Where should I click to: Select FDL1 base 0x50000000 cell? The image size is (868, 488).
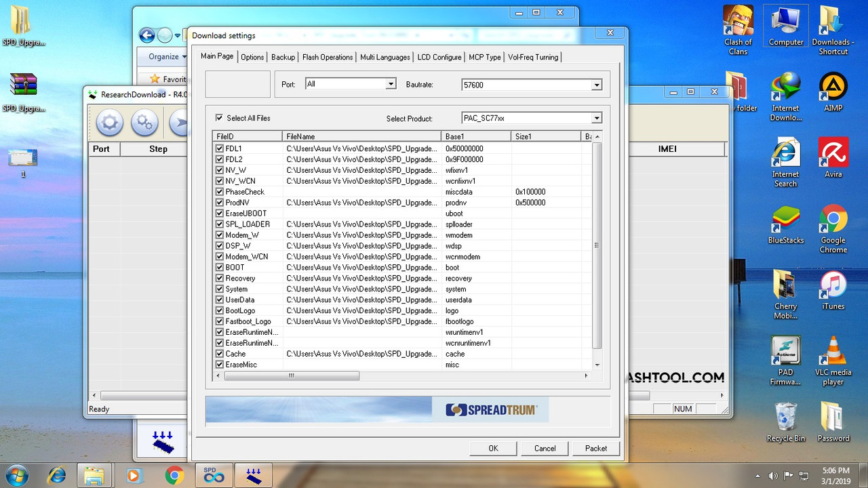477,148
